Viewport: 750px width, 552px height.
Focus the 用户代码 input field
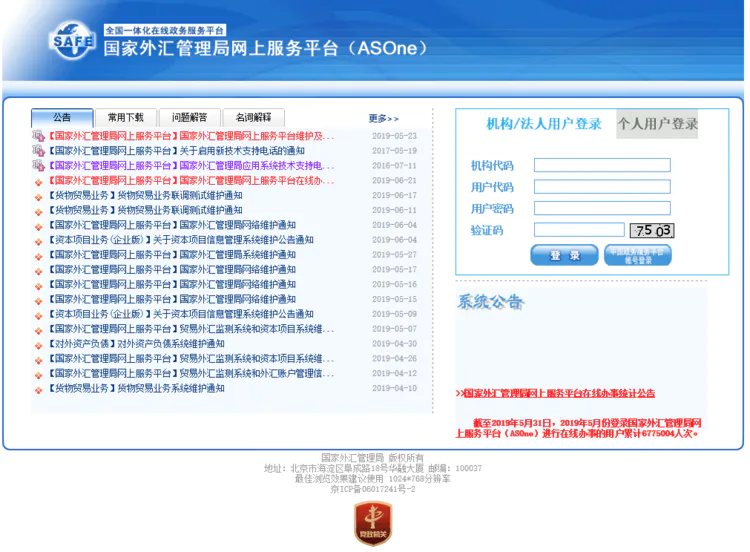pyautogui.click(x=602, y=187)
